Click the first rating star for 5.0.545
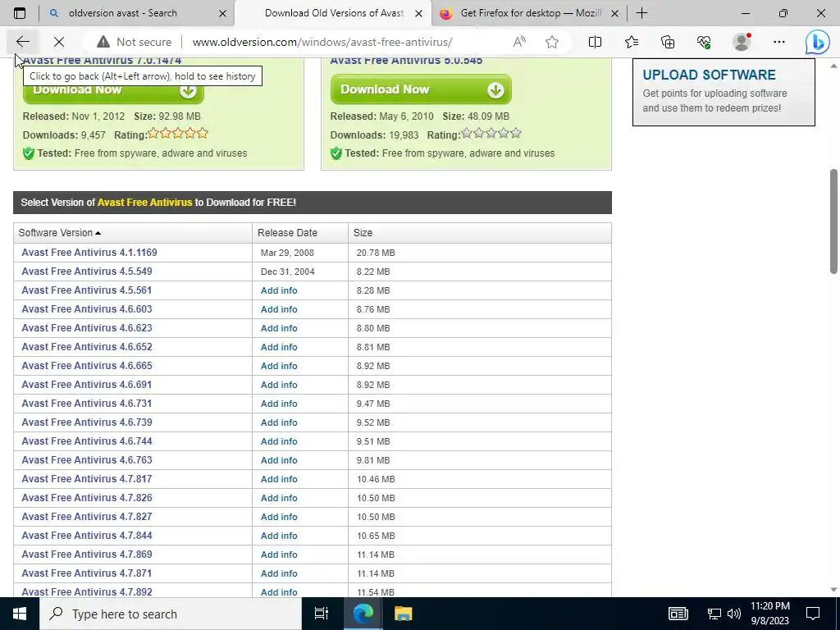Screen dimensions: 840x630 coord(467,134)
